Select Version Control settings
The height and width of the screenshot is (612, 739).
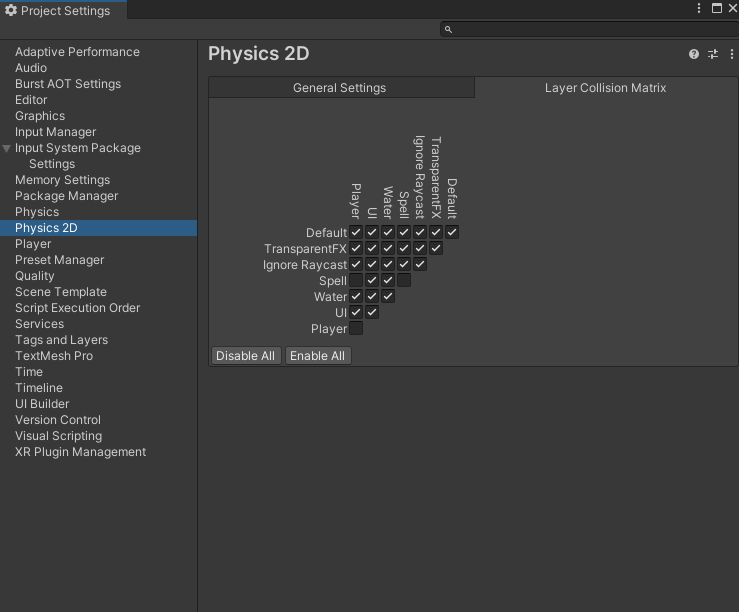pyautogui.click(x=99, y=420)
